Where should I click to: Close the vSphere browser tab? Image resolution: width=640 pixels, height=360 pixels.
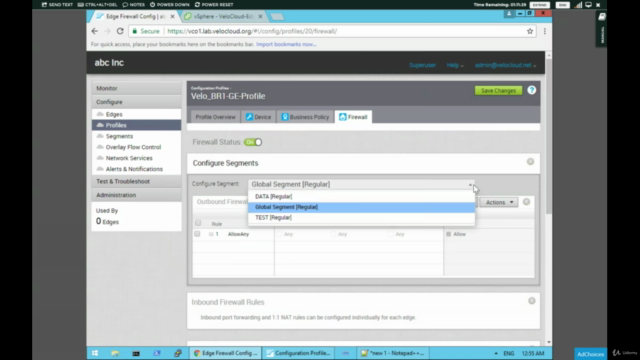point(260,16)
